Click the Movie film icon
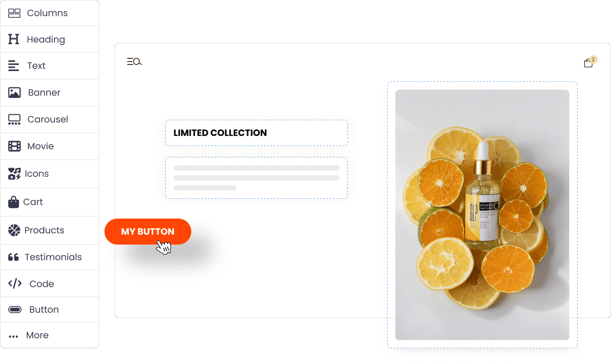611x364 pixels. 14,146
